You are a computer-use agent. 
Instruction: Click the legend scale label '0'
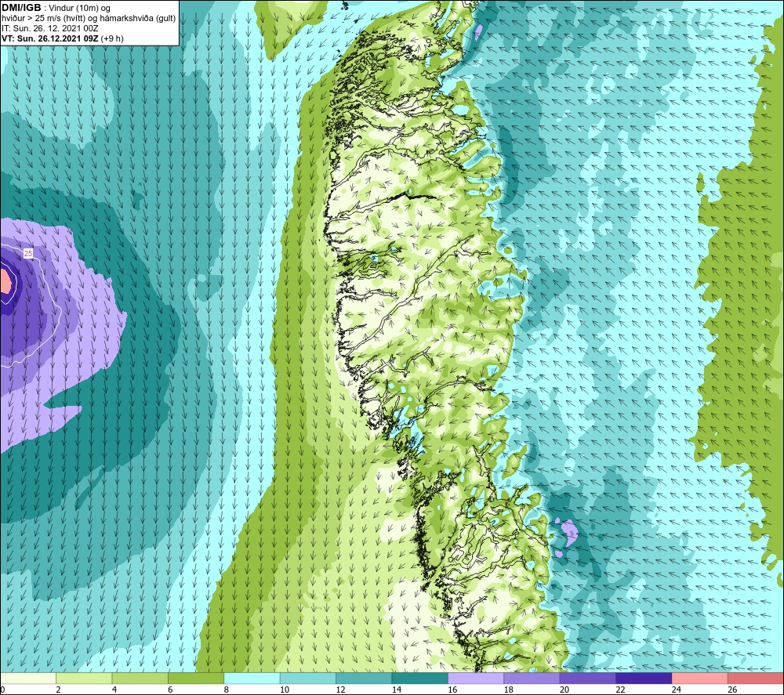[2, 690]
